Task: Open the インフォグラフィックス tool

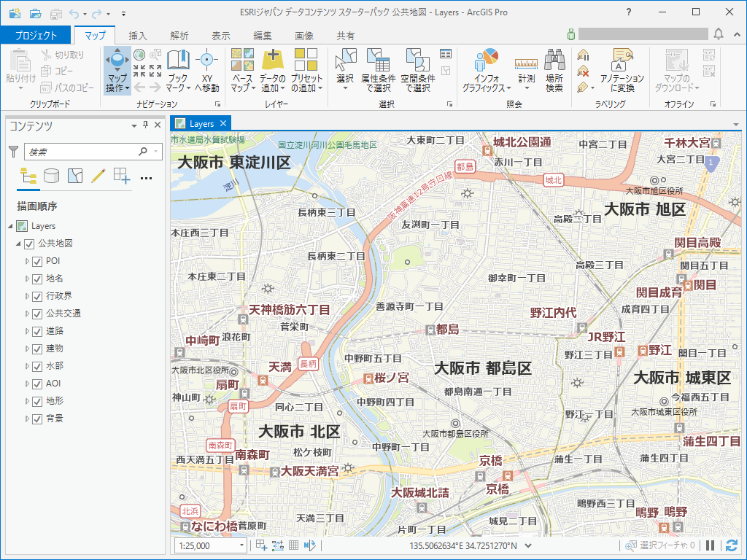Action: point(486,61)
